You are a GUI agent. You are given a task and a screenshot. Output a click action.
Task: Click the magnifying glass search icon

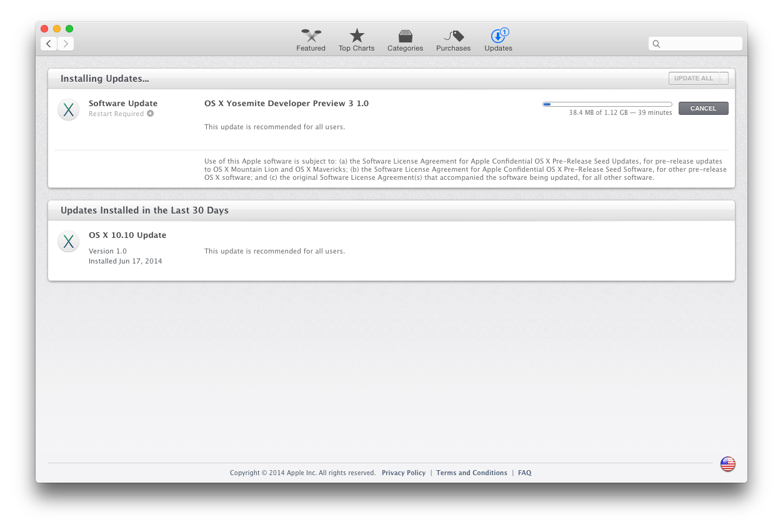click(x=656, y=44)
